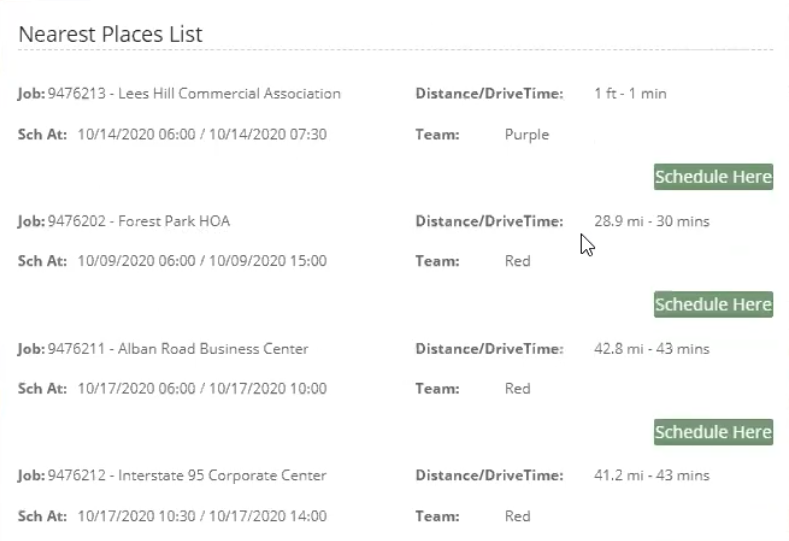Click schedule time 10/09/2020 06:00 / 15:00

[202, 261]
